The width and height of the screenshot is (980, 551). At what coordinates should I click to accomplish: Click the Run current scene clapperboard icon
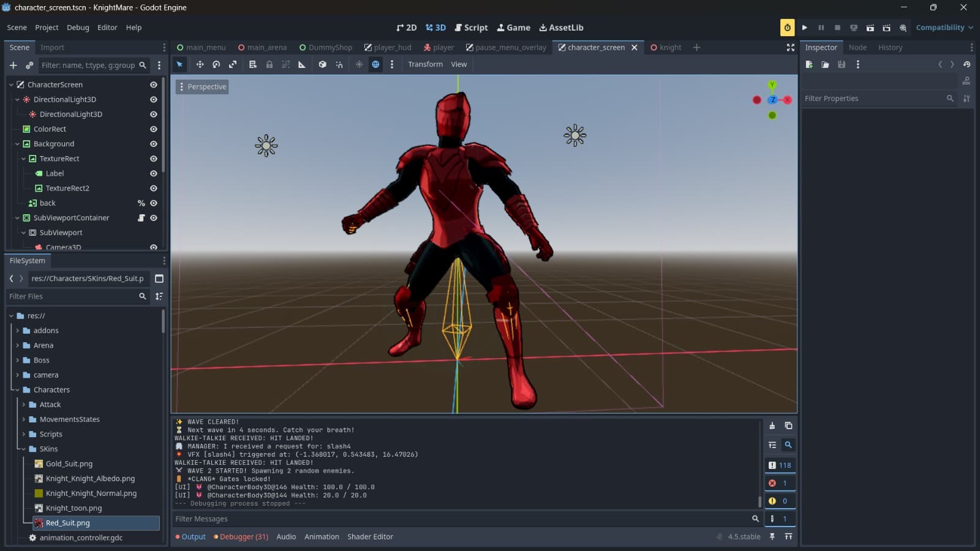point(870,28)
